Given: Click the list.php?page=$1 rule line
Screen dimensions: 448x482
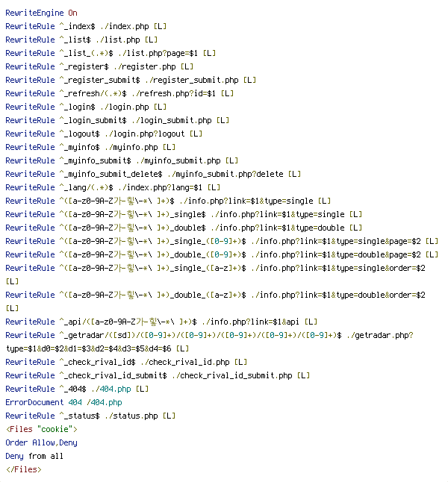Looking at the screenshot, I should tap(111, 54).
